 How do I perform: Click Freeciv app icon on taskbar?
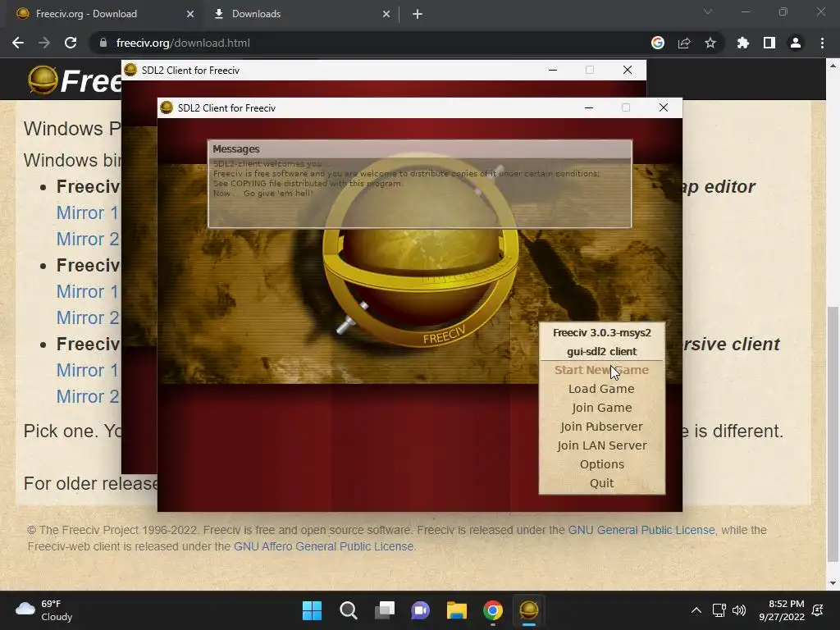(x=529, y=610)
